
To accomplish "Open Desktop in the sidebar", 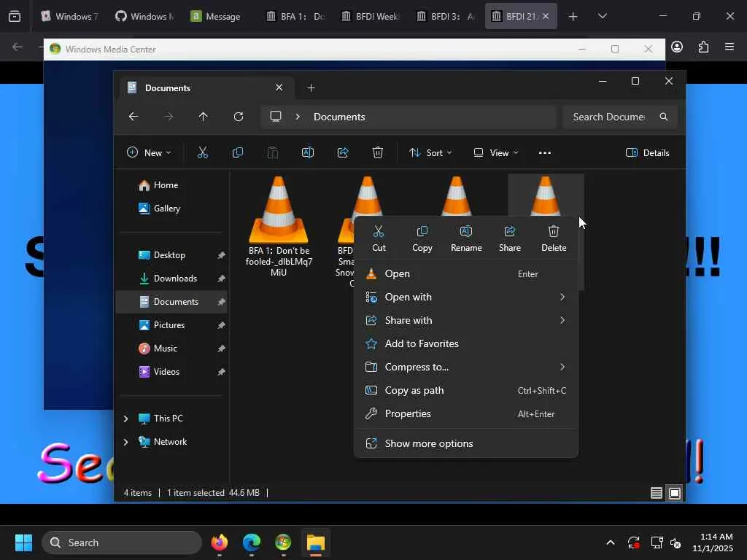I will [x=171, y=255].
